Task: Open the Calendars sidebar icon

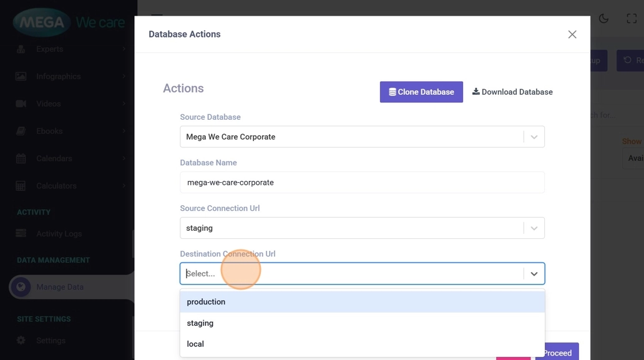Action: (21, 158)
